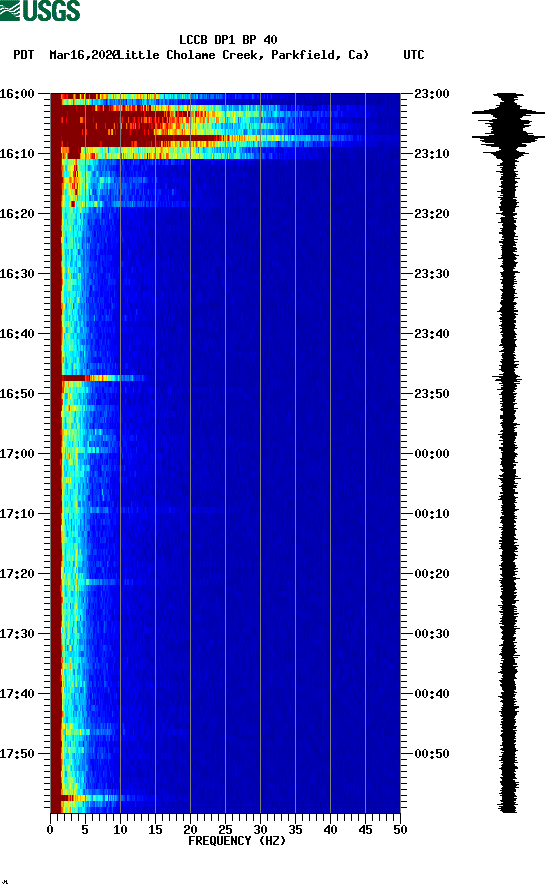Viewport: 552px width, 893px height.
Task: Click the 00:40 UTC time label
Action: 432,694
